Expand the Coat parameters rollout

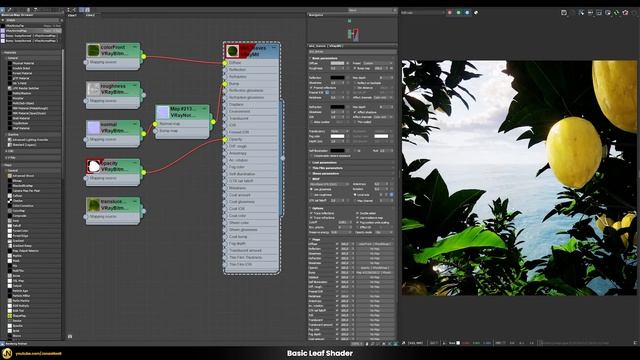point(352,162)
